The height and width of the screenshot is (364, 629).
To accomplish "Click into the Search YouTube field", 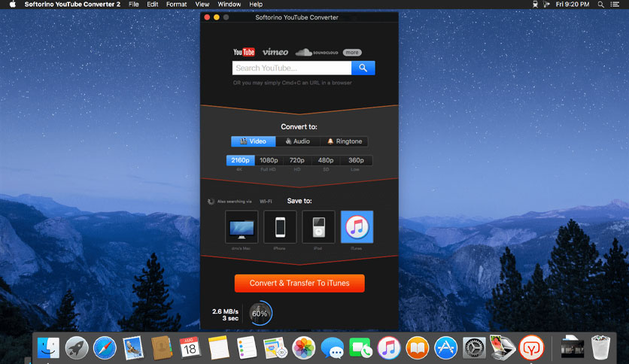I will (x=292, y=68).
